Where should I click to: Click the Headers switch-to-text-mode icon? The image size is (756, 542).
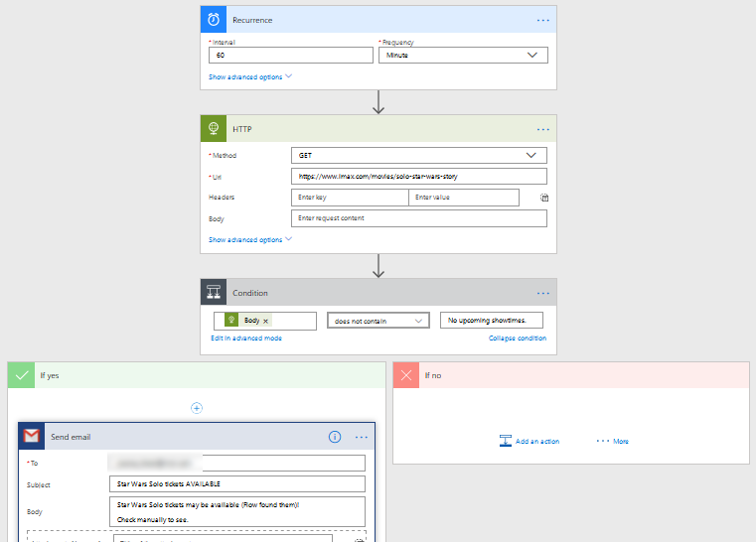tap(544, 198)
